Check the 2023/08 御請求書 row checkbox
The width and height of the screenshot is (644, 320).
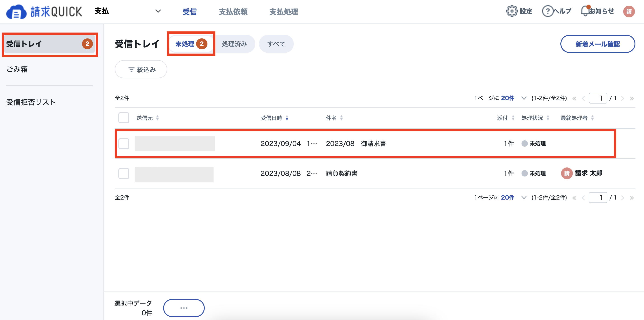pos(124,144)
